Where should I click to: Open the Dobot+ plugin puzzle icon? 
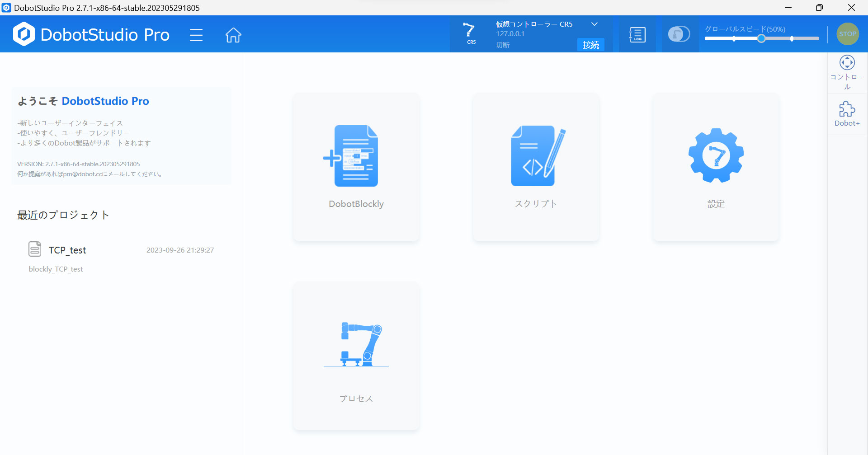point(847,114)
